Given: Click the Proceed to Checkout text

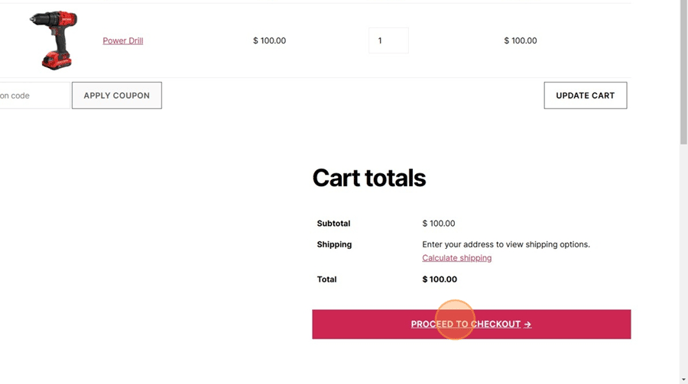Looking at the screenshot, I should tap(466, 324).
